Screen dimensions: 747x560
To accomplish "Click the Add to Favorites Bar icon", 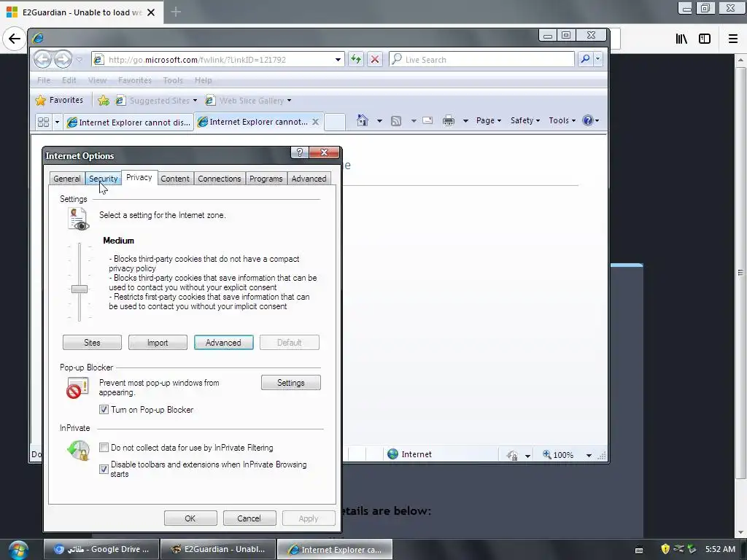I will 104,100.
